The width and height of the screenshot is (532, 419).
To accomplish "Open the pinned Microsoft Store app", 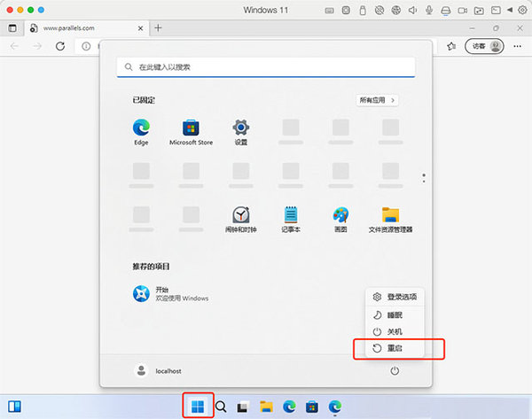I will pyautogui.click(x=191, y=132).
